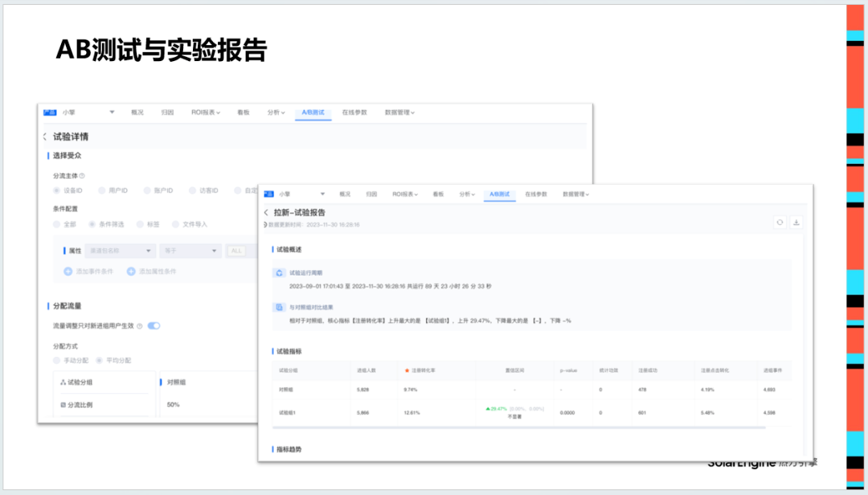Click the 与对照组对比结果 icon
The width and height of the screenshot is (868, 495).
click(x=277, y=308)
